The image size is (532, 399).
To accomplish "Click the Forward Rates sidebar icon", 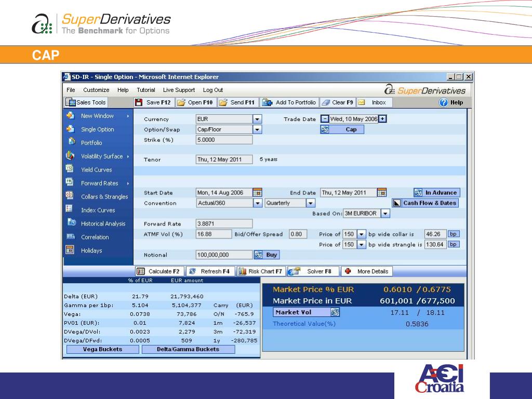I will point(69,182).
